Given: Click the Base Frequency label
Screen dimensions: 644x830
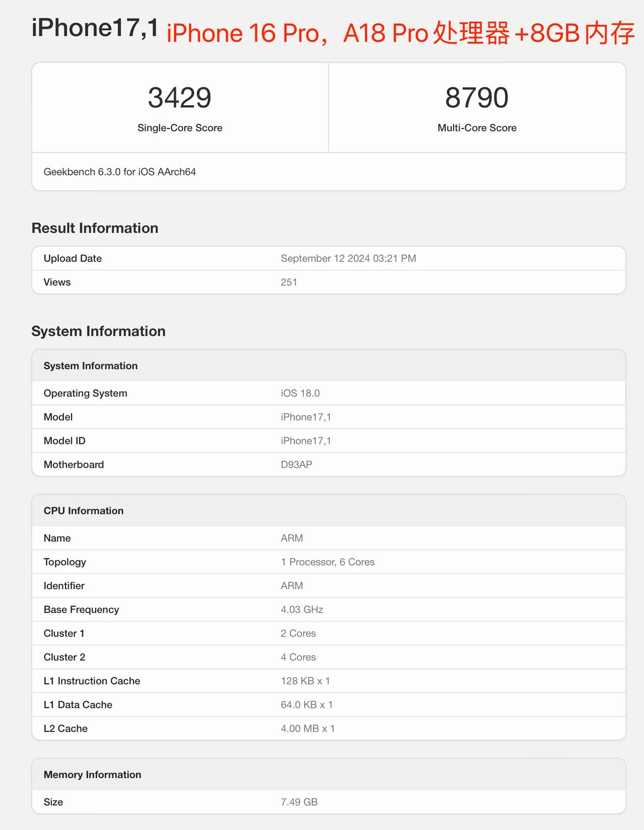Looking at the screenshot, I should [x=82, y=610].
